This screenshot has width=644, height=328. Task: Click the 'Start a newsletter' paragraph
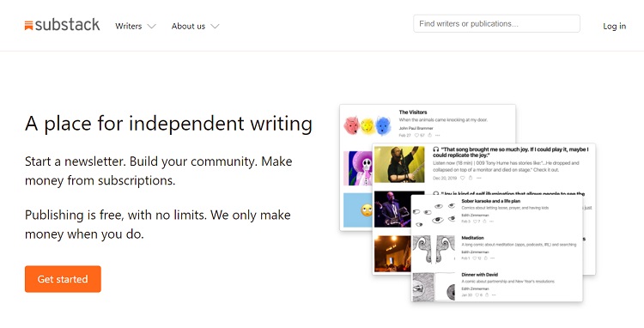pyautogui.click(x=159, y=171)
